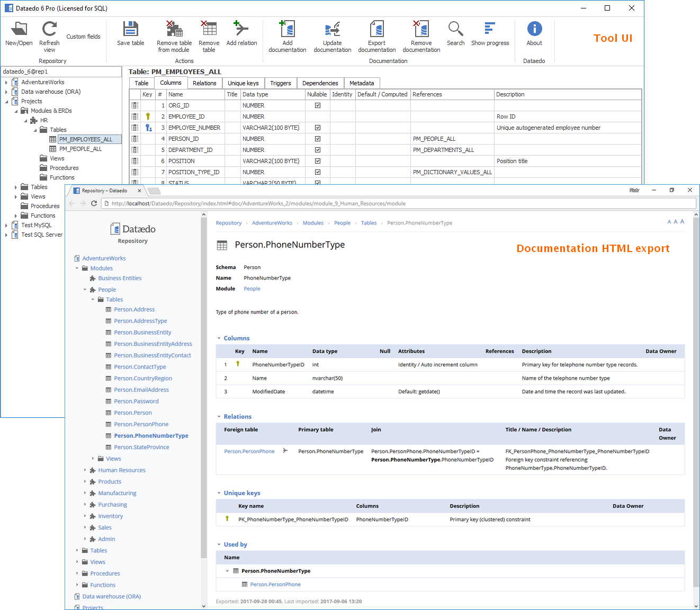Collapse the Projects tree node
The image size is (700, 610).
tap(6, 101)
